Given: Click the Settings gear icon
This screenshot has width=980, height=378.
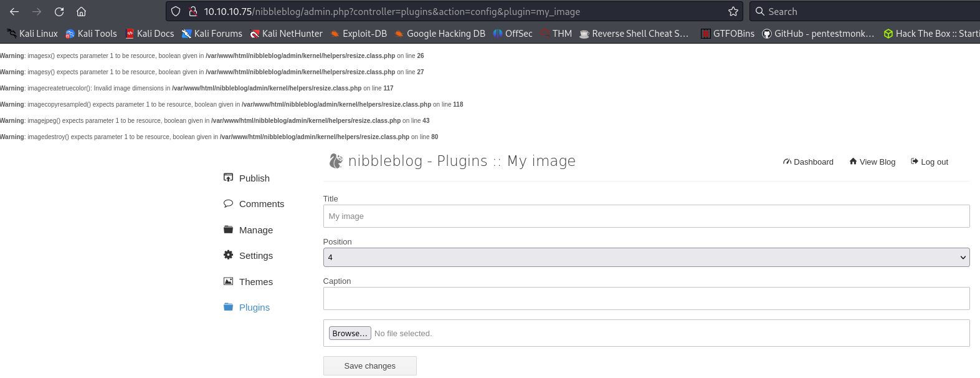Looking at the screenshot, I should 228,255.
